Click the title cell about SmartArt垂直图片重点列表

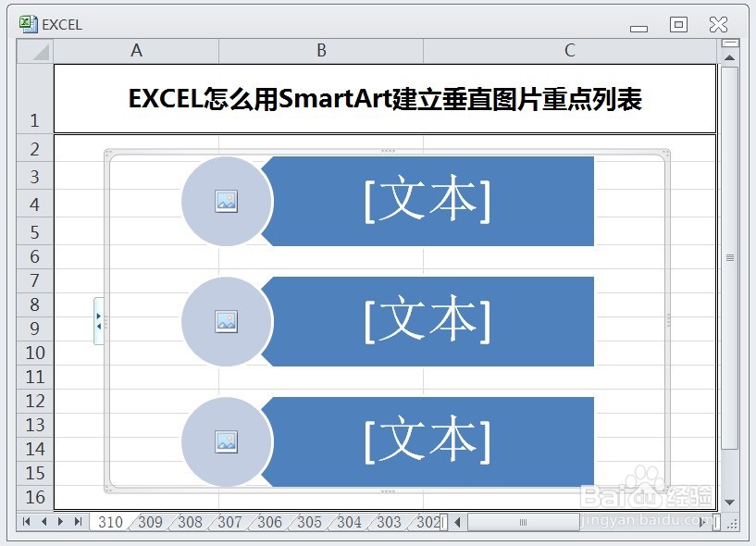point(385,99)
